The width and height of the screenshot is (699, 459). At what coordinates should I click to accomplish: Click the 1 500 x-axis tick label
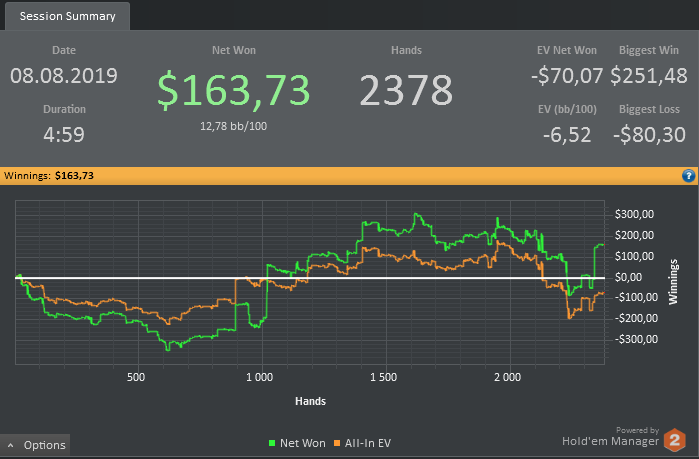pyautogui.click(x=383, y=377)
